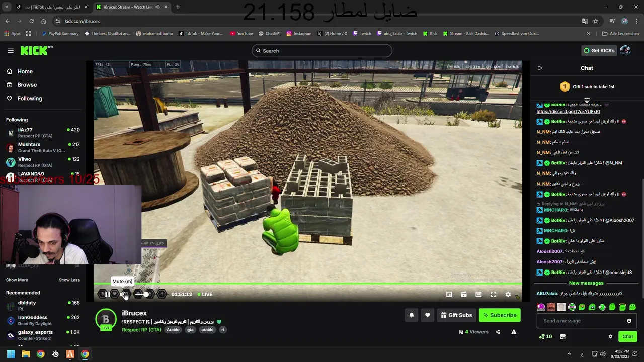Open browser tab search dropdown
644x362 pixels.
7,7
